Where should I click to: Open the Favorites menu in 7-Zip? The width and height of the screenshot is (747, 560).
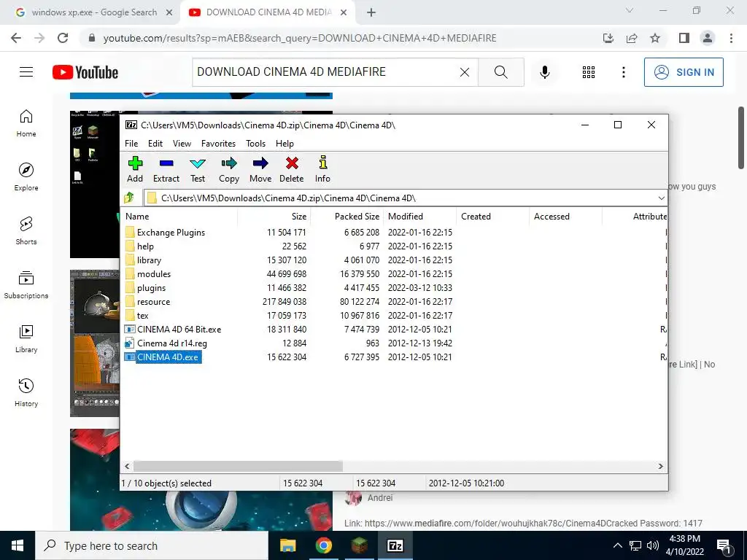[218, 144]
